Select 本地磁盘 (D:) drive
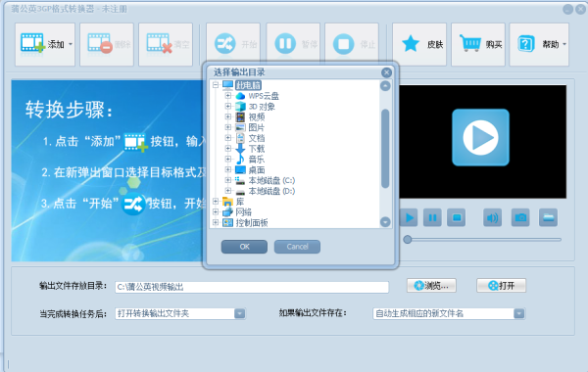Image resolution: width=588 pixels, height=372 pixels. tap(271, 191)
